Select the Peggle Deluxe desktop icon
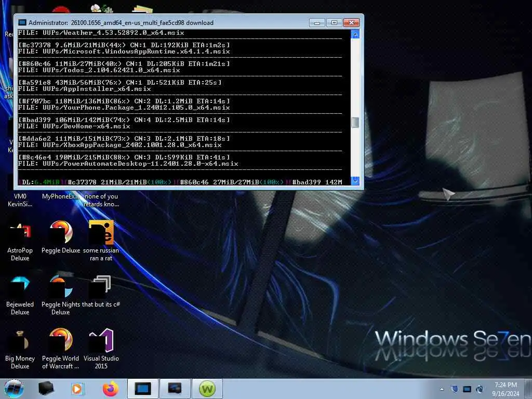This screenshot has width=532, height=399. [x=61, y=237]
